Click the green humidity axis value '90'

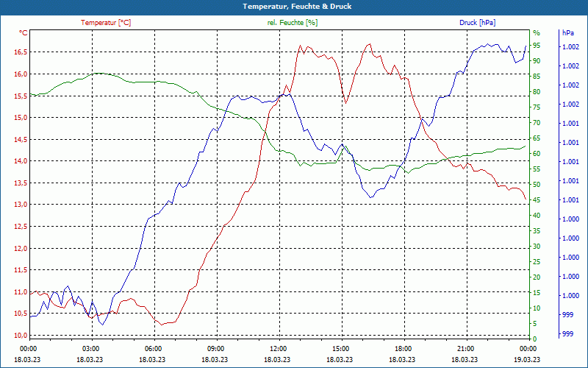pyautogui.click(x=537, y=61)
